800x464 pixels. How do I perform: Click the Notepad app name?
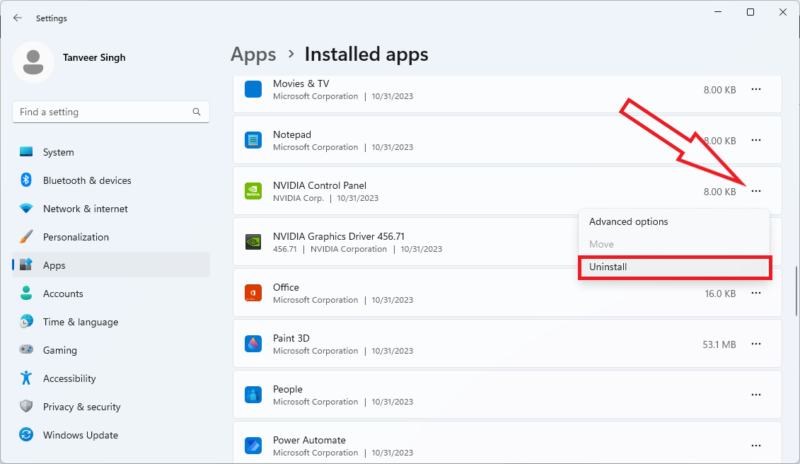[x=291, y=134]
